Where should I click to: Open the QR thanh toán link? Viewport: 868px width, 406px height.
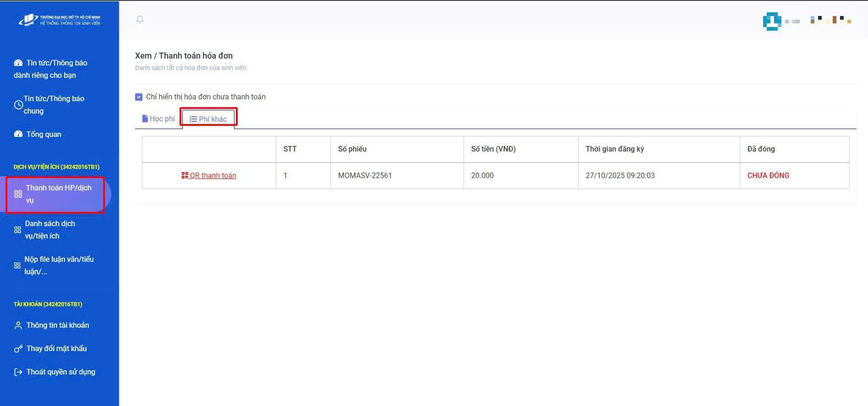(x=213, y=175)
